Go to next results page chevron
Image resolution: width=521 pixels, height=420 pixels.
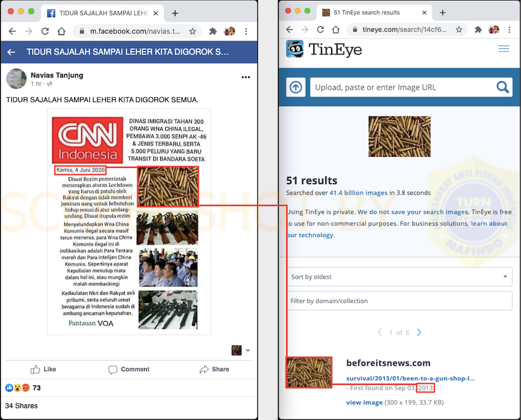(x=419, y=332)
